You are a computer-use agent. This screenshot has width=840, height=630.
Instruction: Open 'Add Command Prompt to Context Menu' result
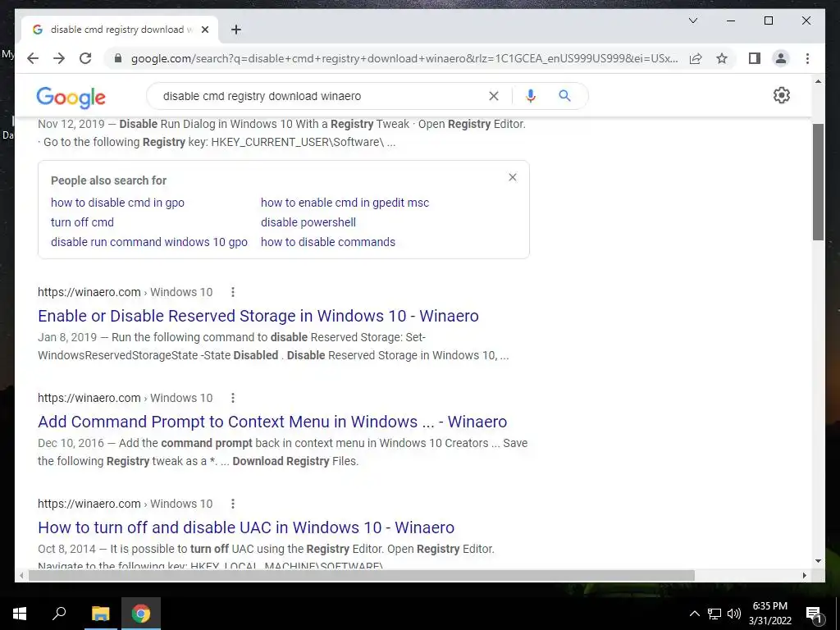coord(272,422)
